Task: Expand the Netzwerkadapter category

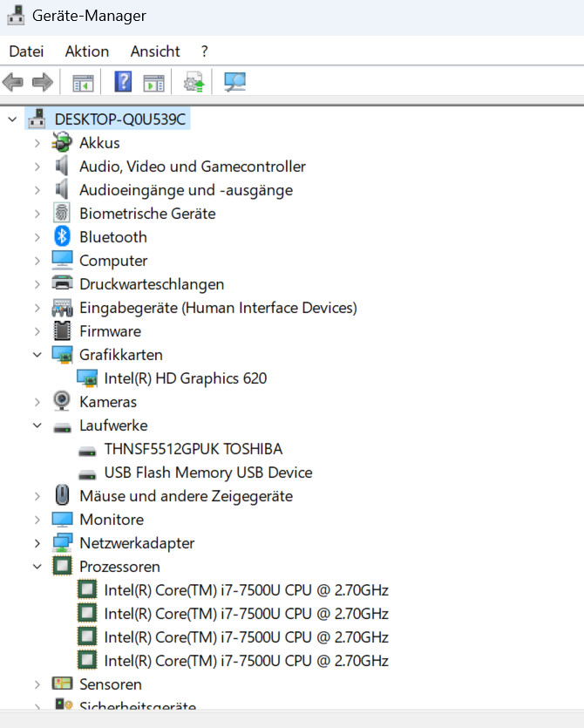Action: (x=37, y=543)
